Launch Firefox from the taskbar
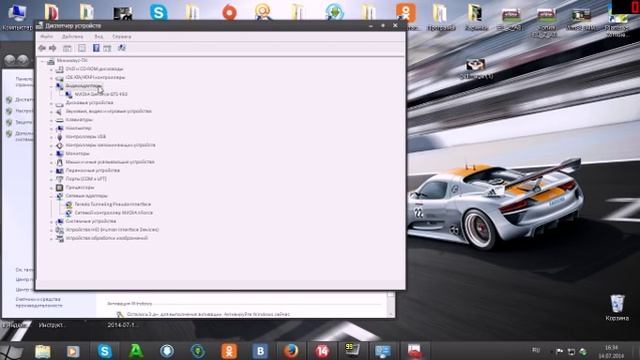Image resolution: width=640 pixels, height=360 pixels. 291,351
